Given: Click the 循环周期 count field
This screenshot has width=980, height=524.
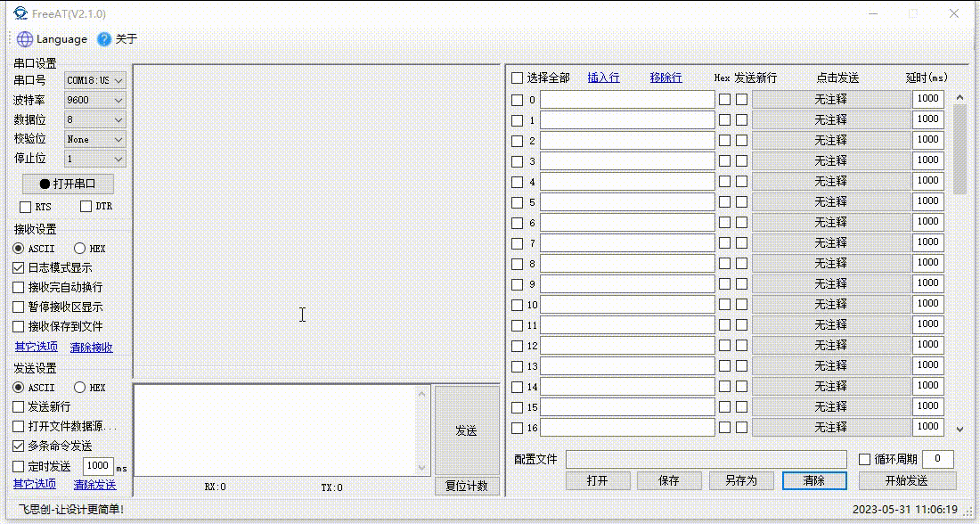Looking at the screenshot, I should tap(937, 459).
